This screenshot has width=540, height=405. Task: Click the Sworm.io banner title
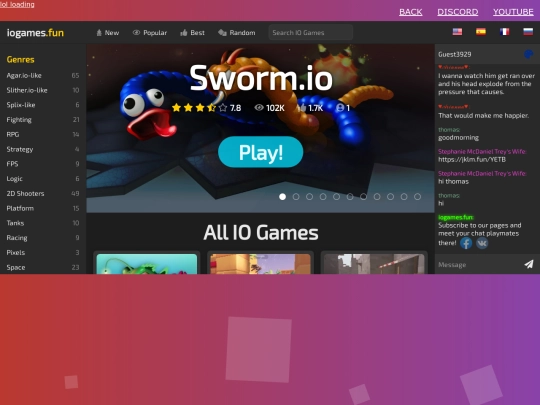click(261, 78)
